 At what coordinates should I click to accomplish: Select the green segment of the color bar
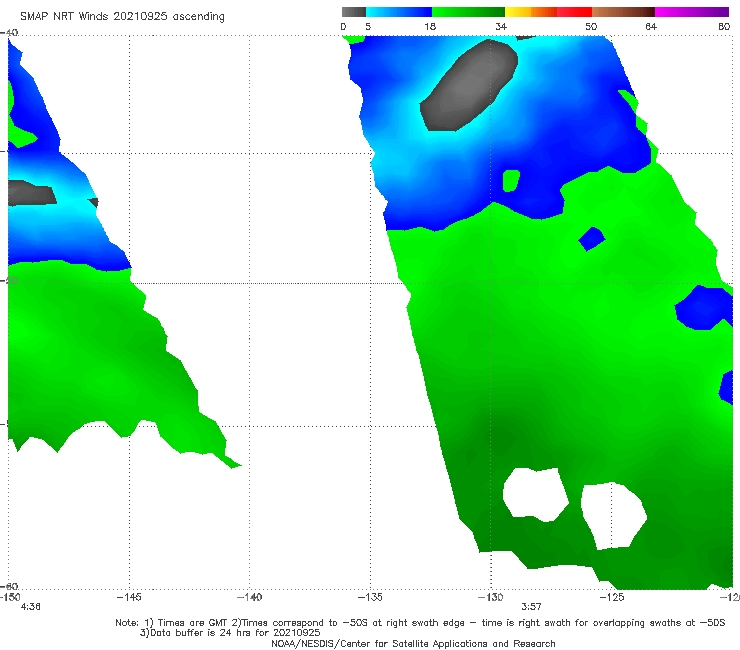coord(468,12)
